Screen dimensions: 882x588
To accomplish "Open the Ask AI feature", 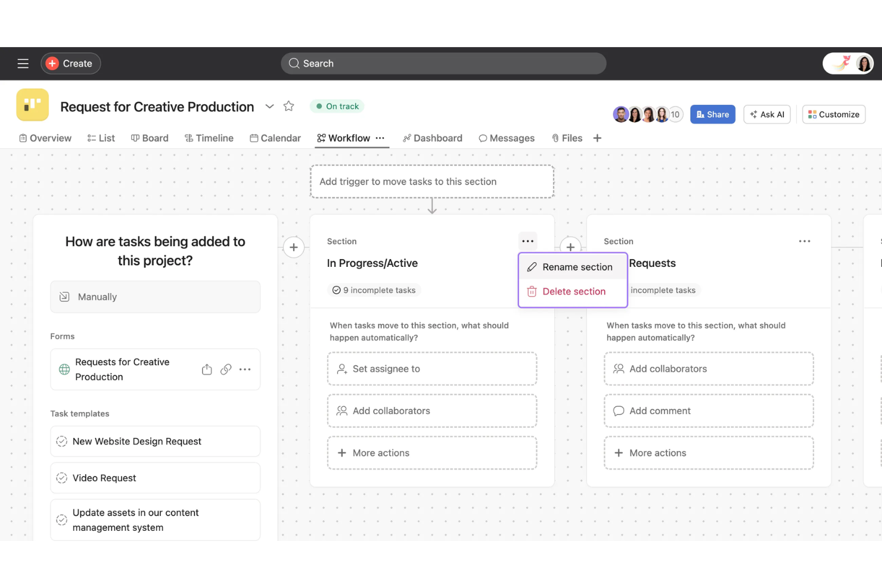I will point(767,114).
